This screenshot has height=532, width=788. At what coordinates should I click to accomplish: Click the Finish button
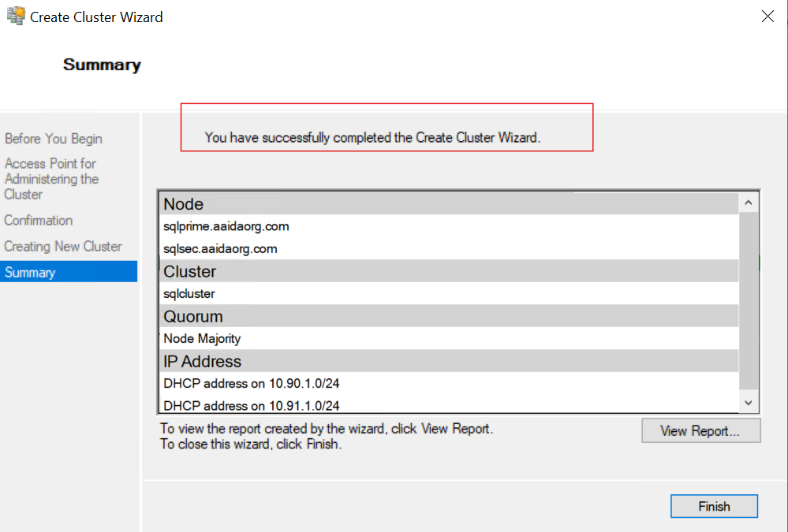[x=714, y=506]
